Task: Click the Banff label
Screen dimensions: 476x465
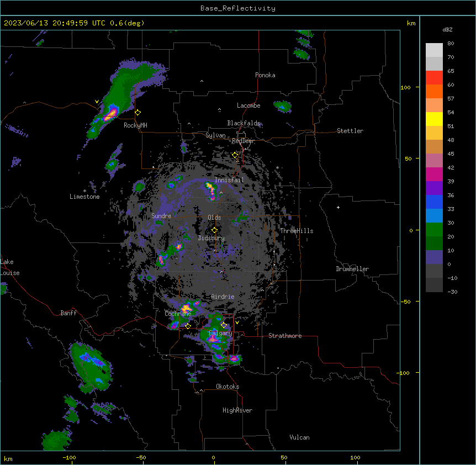Action: point(68,313)
